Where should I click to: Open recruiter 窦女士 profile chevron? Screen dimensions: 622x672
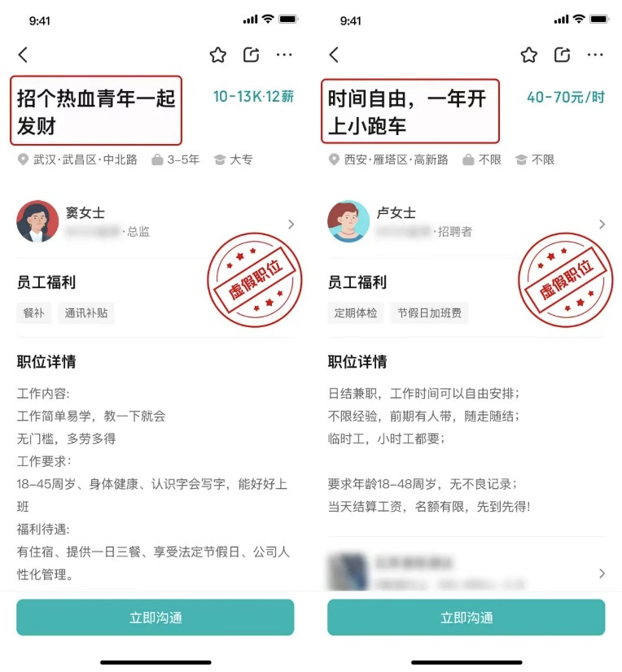click(x=291, y=225)
